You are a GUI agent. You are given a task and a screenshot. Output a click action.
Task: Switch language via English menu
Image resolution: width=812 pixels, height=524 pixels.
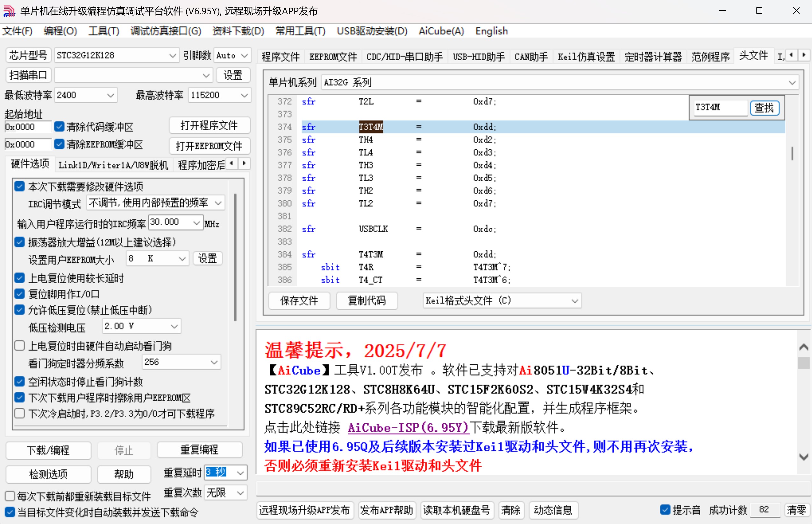tap(491, 31)
